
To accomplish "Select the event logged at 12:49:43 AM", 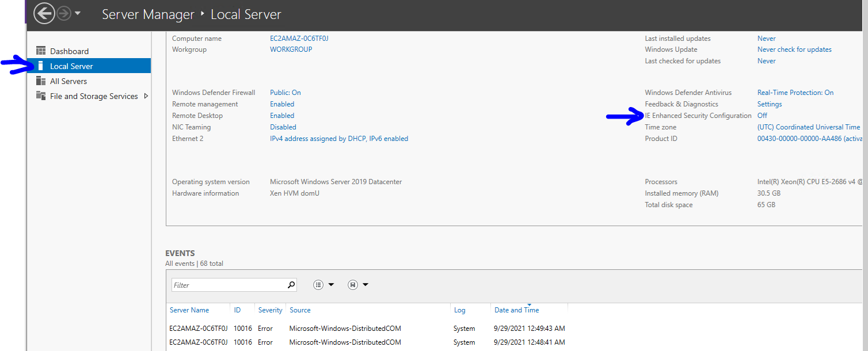I will pyautogui.click(x=368, y=329).
